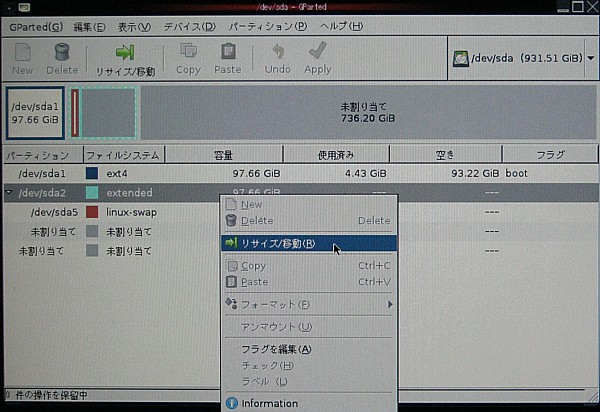
Task: Click the 97.66 GiB size cell of /dev/sda1
Action: pos(256,174)
